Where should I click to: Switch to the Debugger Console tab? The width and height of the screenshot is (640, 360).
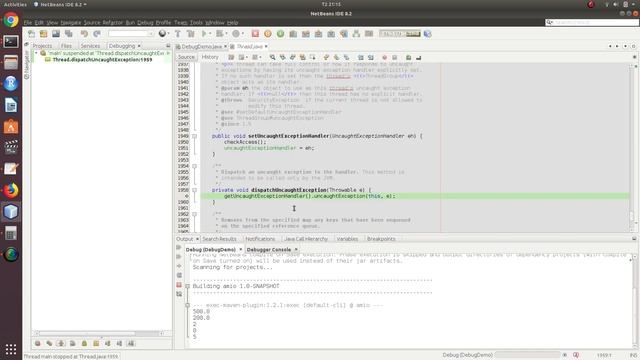click(x=269, y=249)
